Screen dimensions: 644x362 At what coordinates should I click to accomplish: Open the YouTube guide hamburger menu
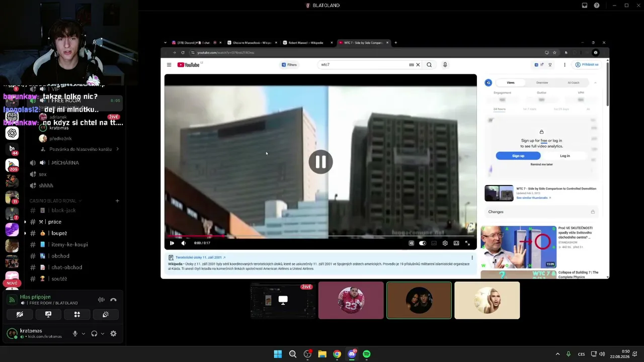169,65
